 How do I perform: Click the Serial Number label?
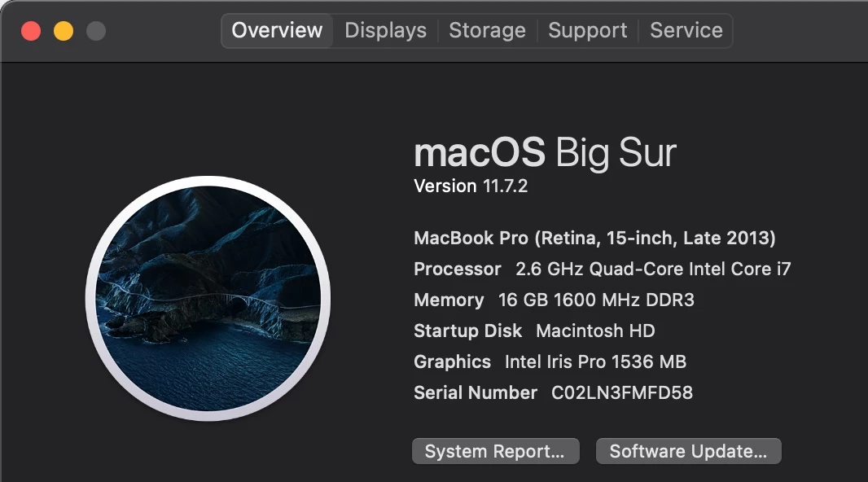click(x=476, y=393)
